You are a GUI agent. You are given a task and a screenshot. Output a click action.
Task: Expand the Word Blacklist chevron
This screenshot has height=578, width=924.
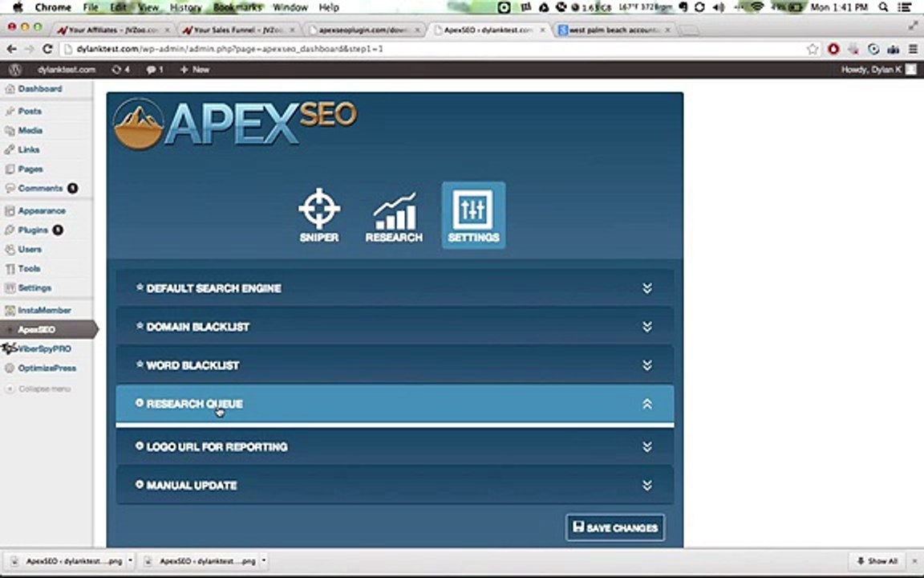647,365
